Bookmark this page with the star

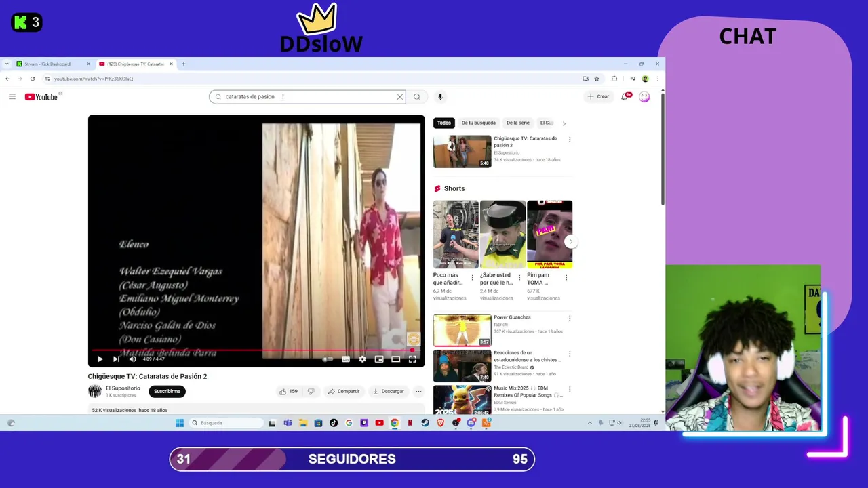(x=597, y=79)
